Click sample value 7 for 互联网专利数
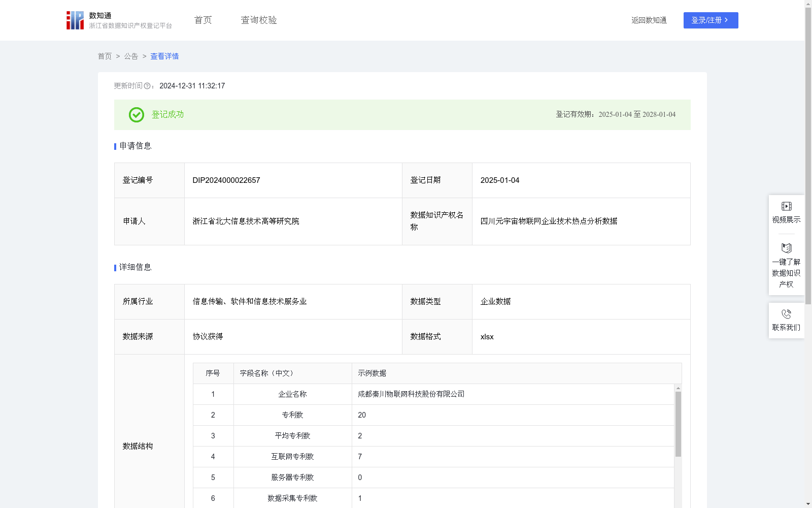The width and height of the screenshot is (812, 508). 360,457
